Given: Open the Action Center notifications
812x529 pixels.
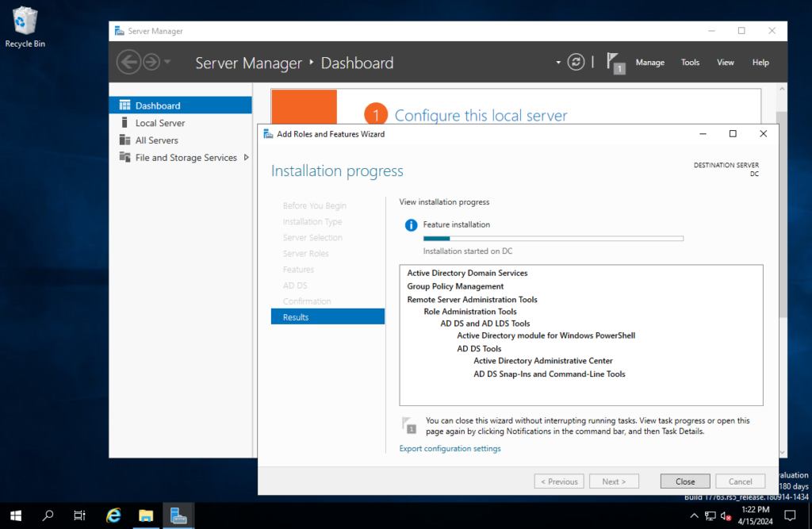Looking at the screenshot, I should click(790, 516).
